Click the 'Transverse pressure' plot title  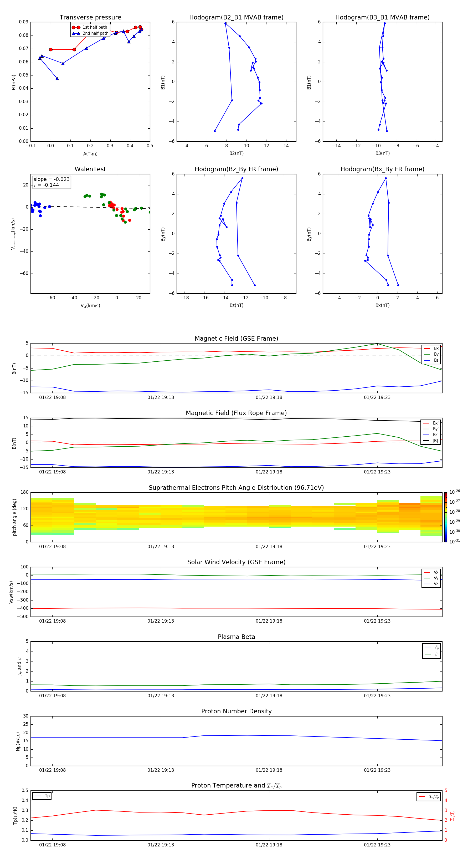(90, 18)
